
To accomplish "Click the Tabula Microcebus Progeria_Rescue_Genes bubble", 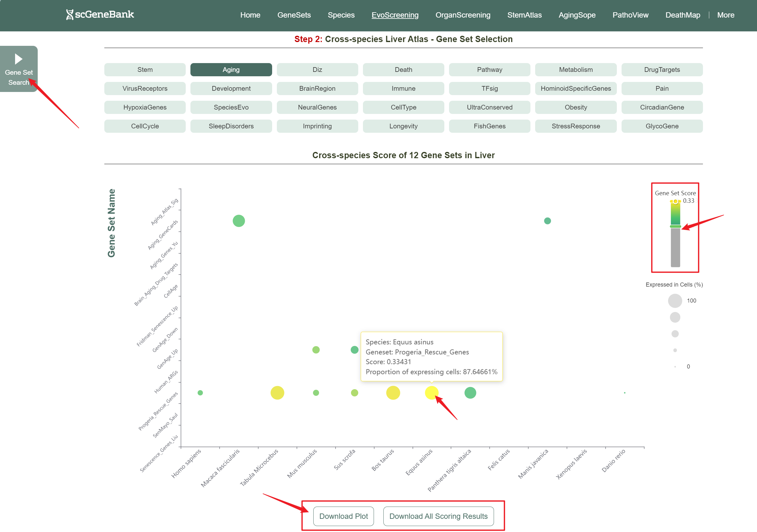I will (277, 393).
